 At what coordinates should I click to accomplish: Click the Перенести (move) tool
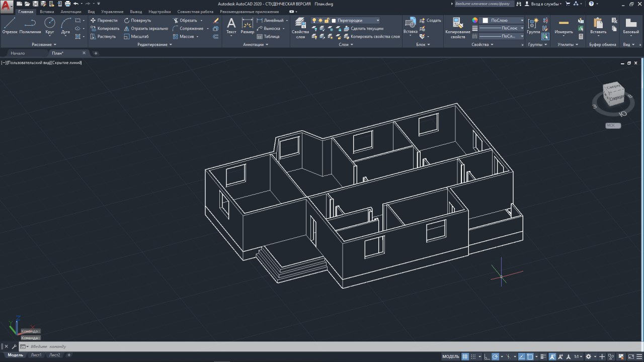(x=104, y=21)
